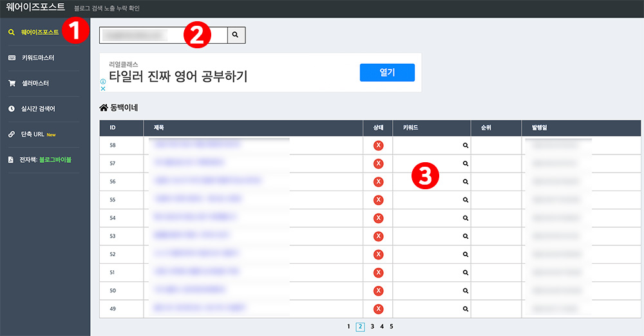Go to page 1 of results
Viewport: 644px width, 336px height.
click(348, 326)
